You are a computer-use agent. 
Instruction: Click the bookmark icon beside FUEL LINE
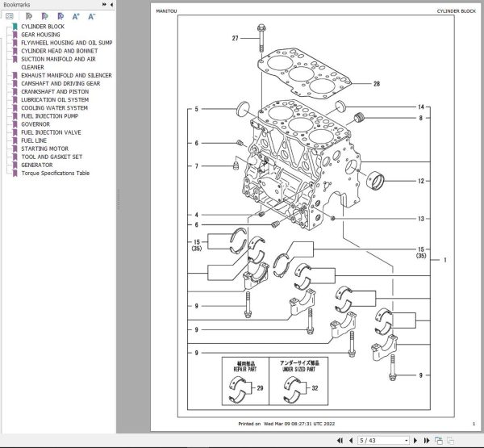15,140
